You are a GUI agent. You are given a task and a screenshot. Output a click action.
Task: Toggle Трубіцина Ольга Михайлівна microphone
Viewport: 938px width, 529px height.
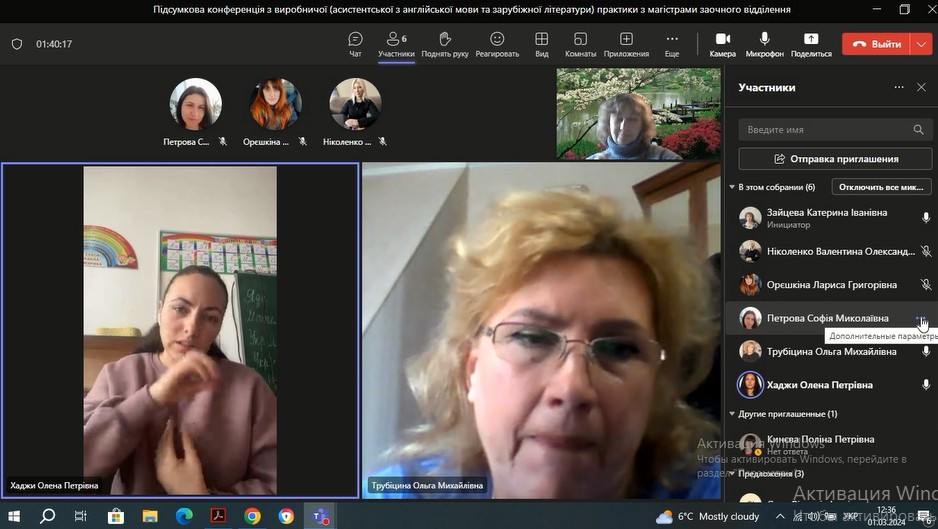925,351
